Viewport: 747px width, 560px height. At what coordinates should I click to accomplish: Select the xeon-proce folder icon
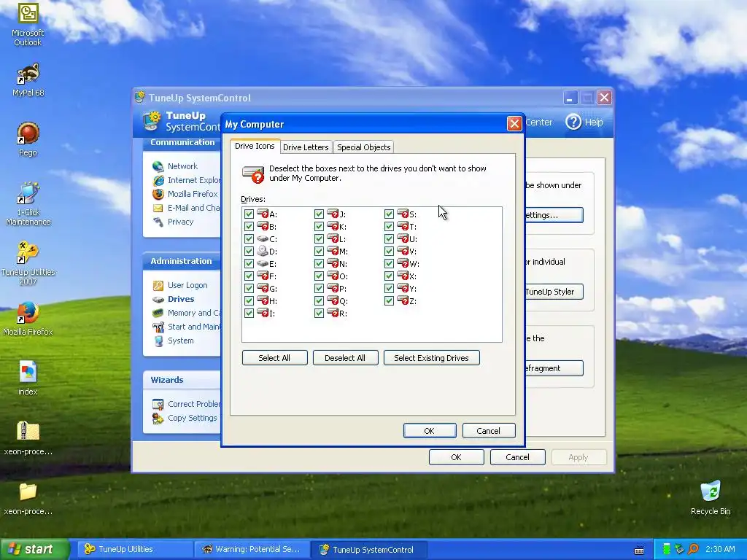click(28, 498)
